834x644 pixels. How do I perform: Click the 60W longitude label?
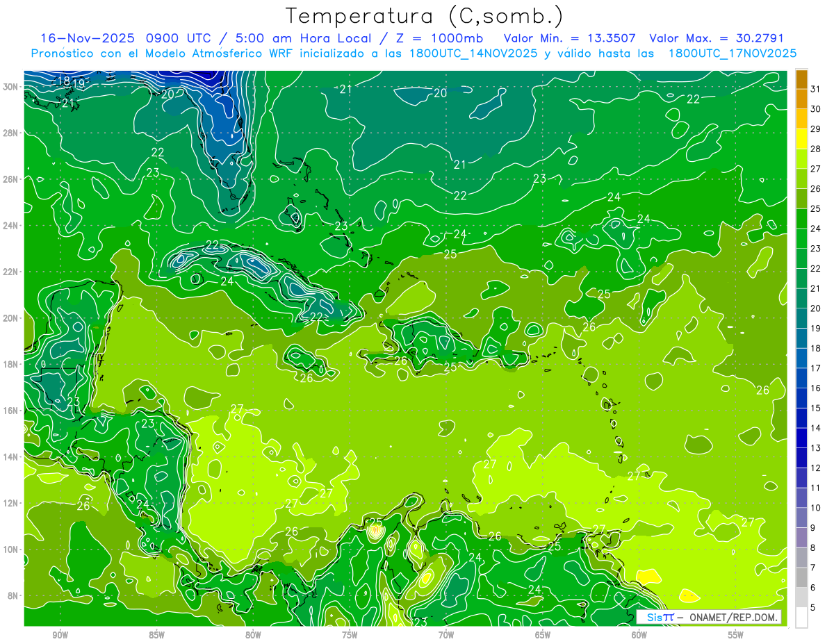pos(639,634)
